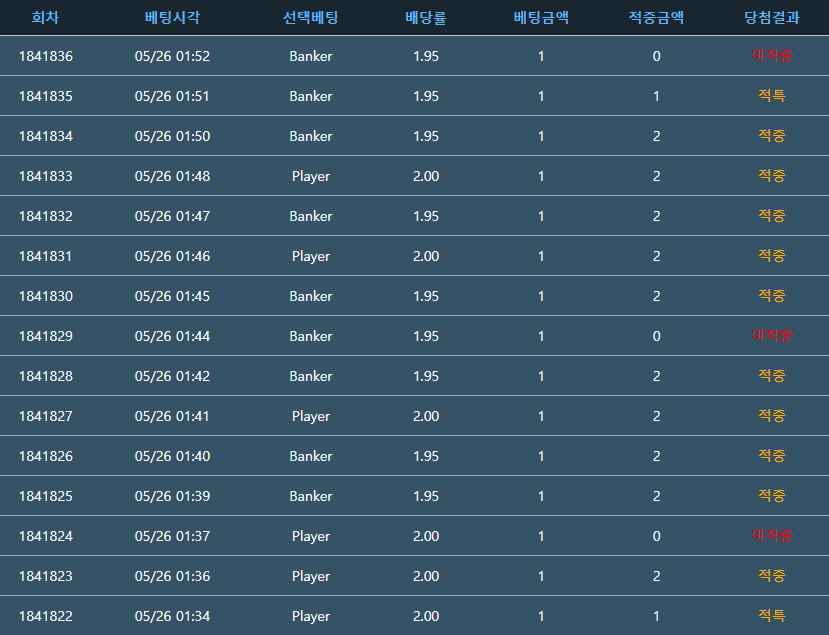Click bet time 05/26 01:47
The height and width of the screenshot is (635, 829).
tap(172, 216)
